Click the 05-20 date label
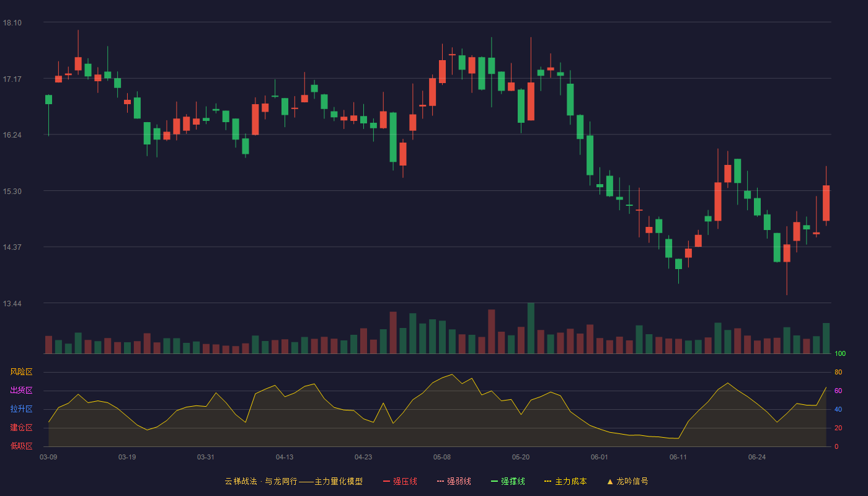The width and height of the screenshot is (868, 496). (521, 457)
